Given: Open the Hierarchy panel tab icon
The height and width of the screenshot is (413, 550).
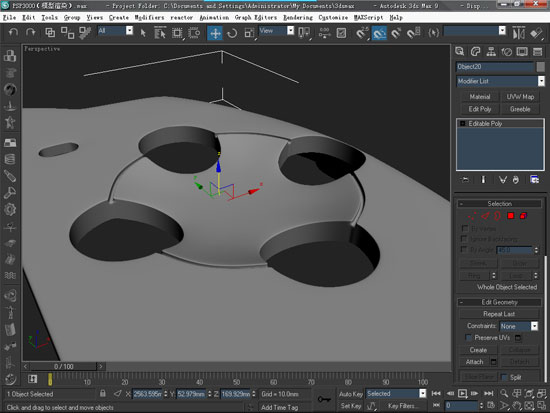Looking at the screenshot, I should [x=491, y=52].
